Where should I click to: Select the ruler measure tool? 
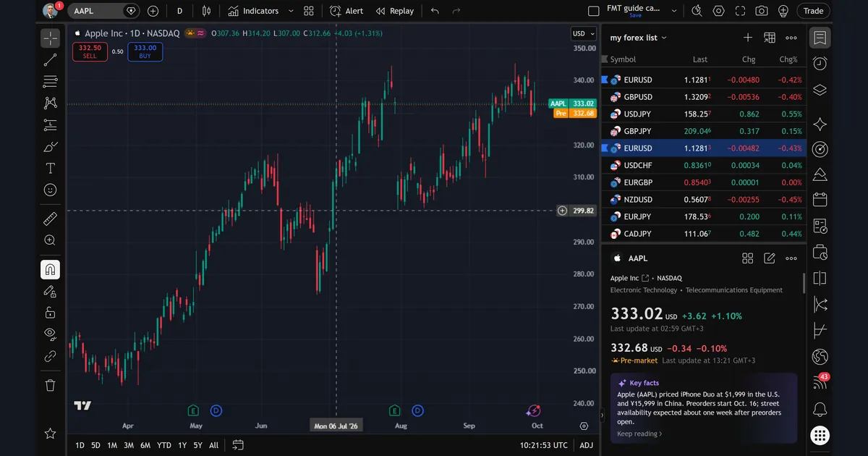(x=50, y=219)
